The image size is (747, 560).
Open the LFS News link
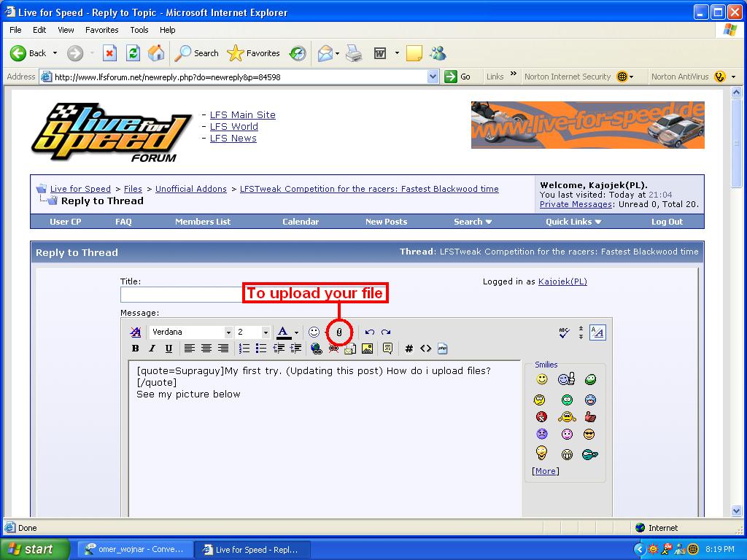[x=233, y=138]
